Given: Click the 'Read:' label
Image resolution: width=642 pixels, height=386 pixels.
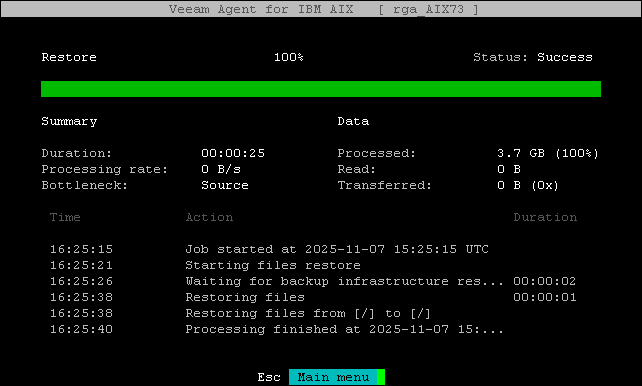Looking at the screenshot, I should point(356,169).
